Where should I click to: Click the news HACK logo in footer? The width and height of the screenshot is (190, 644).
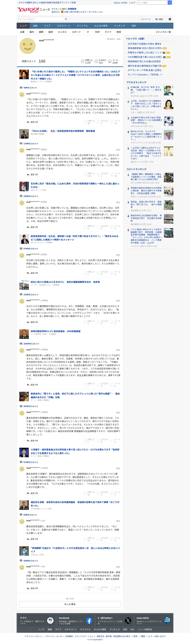[167, 621]
